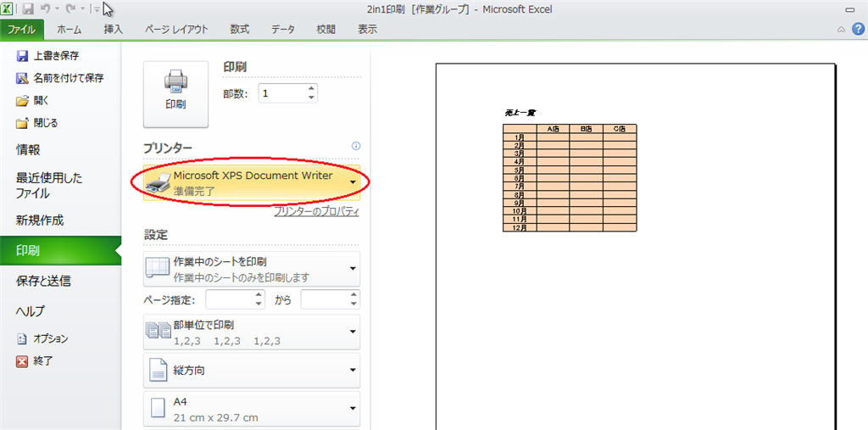868x430 pixels.
Task: Decrease copies with the down arrow
Action: click(x=311, y=98)
